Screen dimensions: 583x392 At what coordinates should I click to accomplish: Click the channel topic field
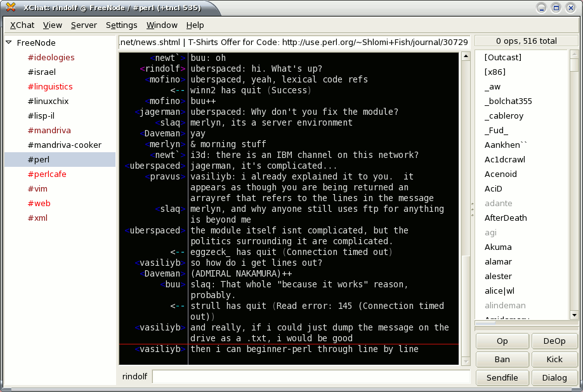pyautogui.click(x=294, y=42)
